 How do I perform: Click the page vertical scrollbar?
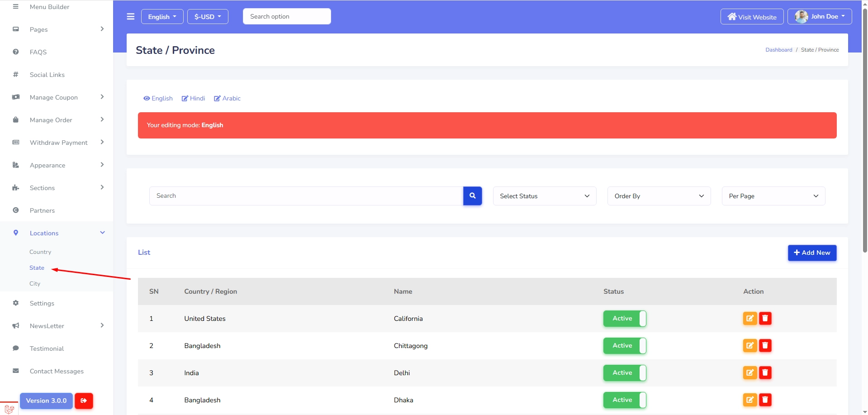tap(865, 131)
